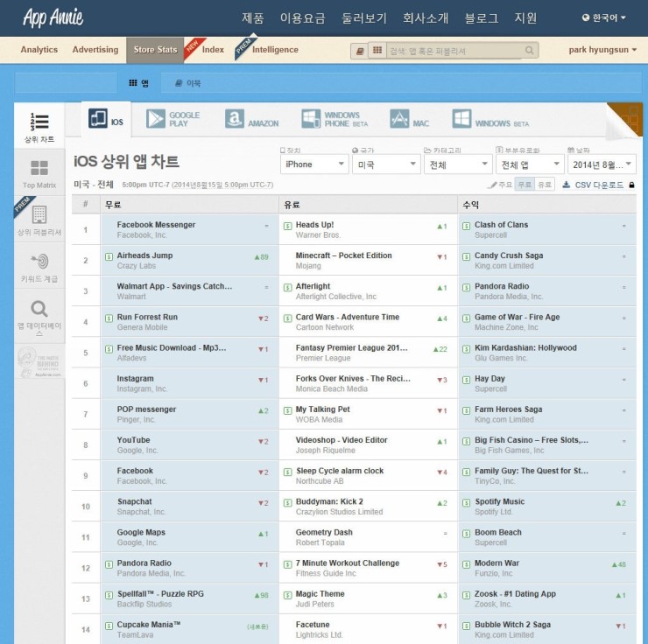Open the 전체 category dropdown
Image resolution: width=648 pixels, height=644 pixels.
point(458,164)
